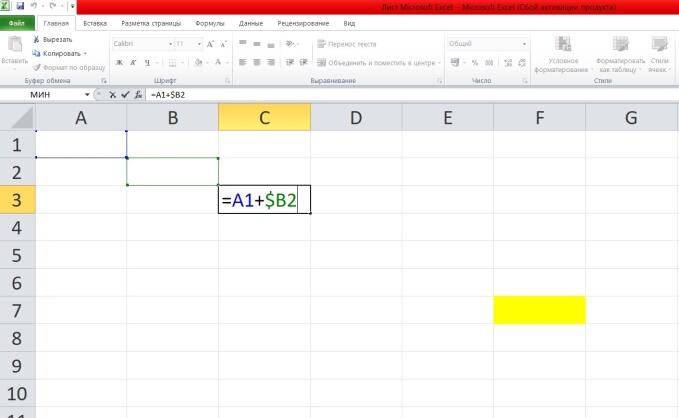679x418 pixels.
Task: Click the select-all corner triangle
Action: (18, 117)
